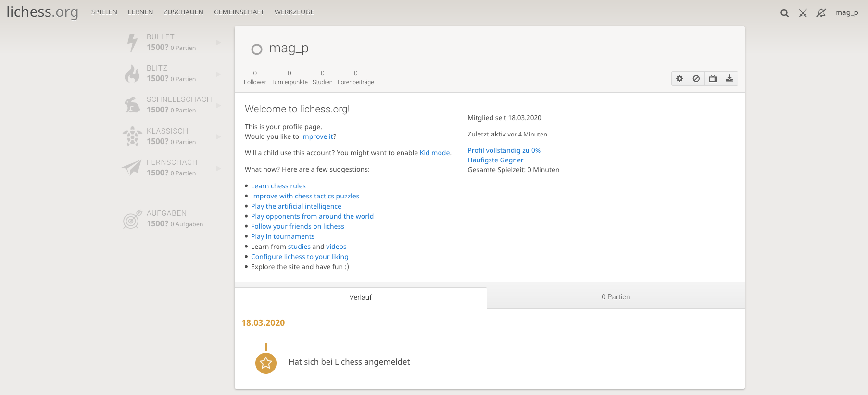The image size is (868, 395).
Task: Click the 'Kid mode' link
Action: [x=435, y=153]
